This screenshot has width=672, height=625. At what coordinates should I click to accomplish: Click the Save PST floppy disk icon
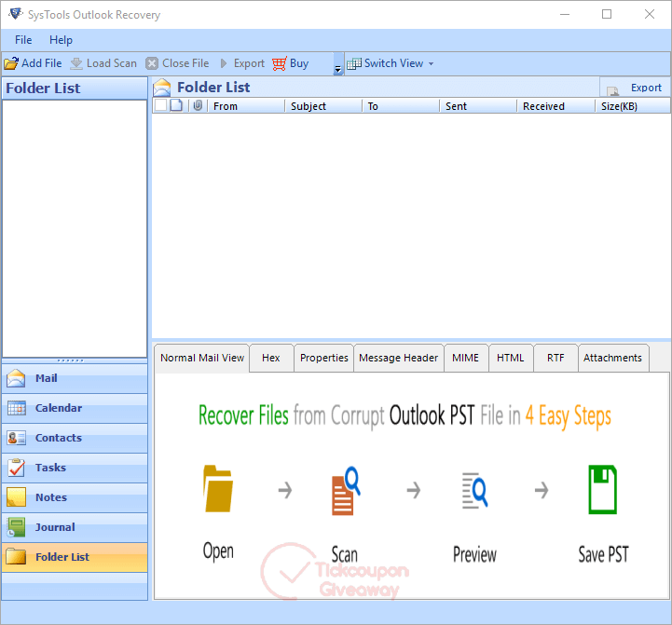click(603, 489)
